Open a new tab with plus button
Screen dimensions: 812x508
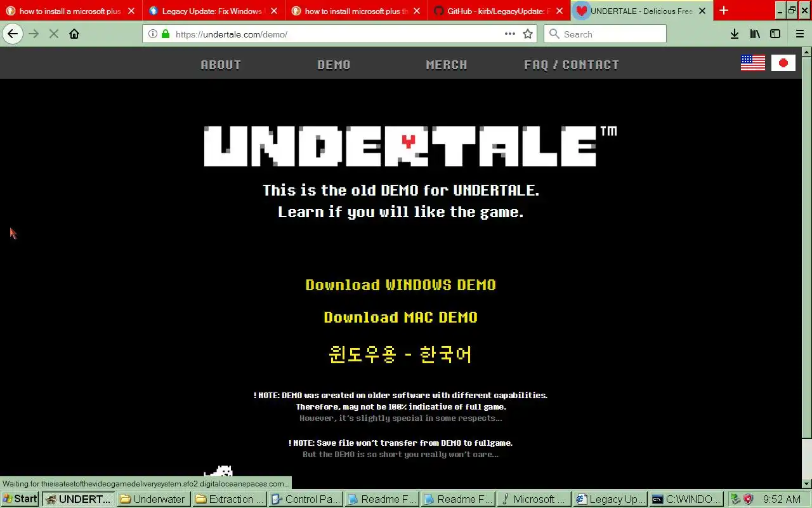point(724,11)
